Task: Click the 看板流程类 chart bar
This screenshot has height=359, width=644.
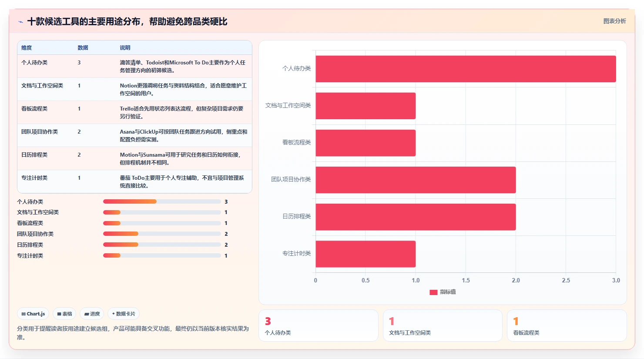Action: 366,143
